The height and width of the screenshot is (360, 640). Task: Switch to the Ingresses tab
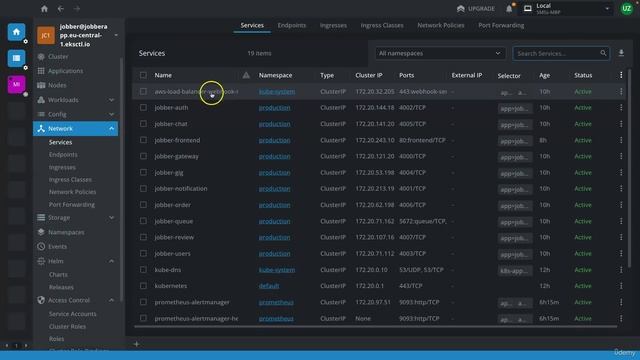[x=333, y=25]
